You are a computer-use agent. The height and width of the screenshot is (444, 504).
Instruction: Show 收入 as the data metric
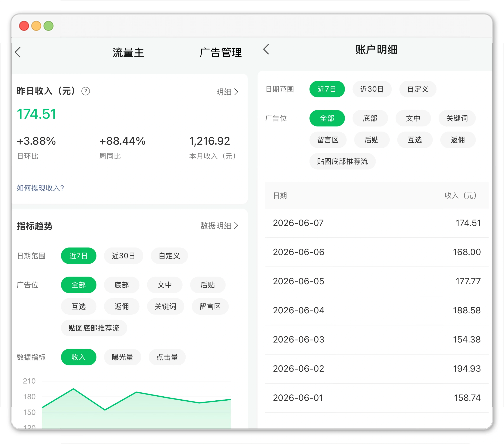[79, 357]
